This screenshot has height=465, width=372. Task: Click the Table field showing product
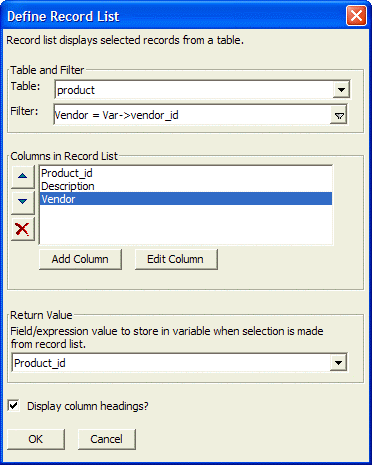(x=193, y=90)
